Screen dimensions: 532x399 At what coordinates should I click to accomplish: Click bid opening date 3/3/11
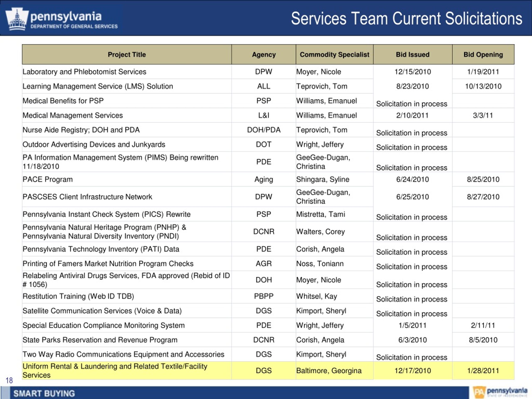pyautogui.click(x=483, y=115)
